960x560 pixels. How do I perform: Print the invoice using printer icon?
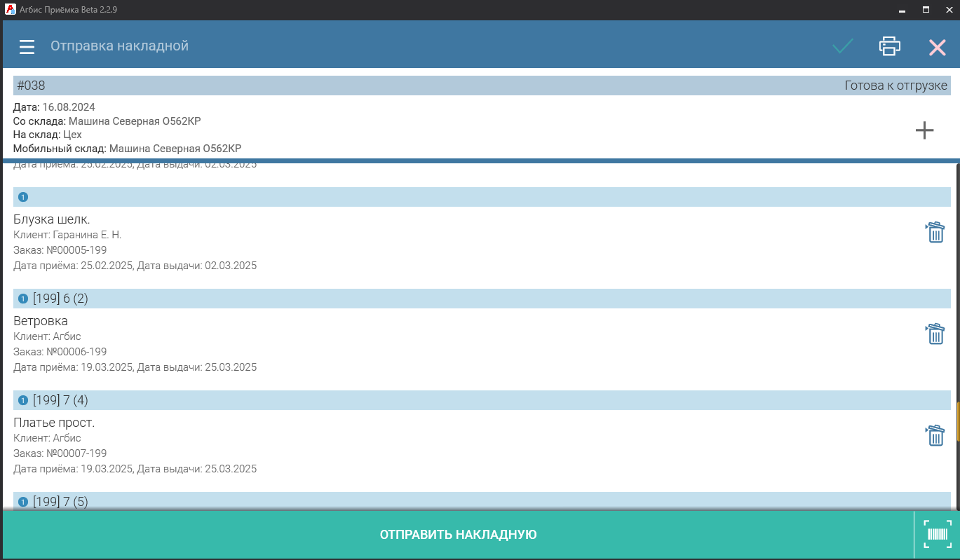pos(890,47)
